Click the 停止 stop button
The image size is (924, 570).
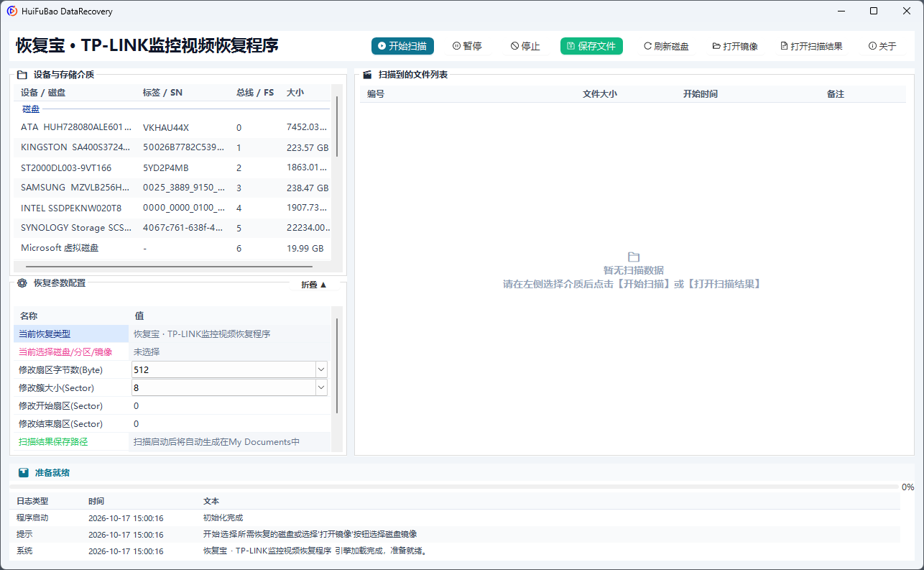click(525, 46)
